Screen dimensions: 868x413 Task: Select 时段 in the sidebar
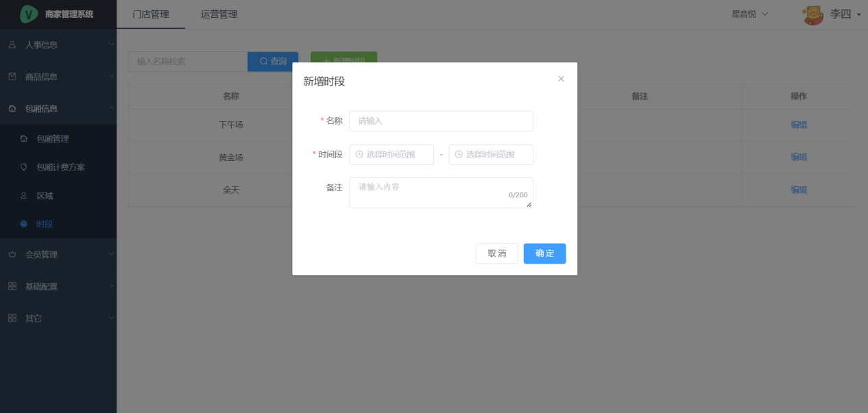pos(45,224)
